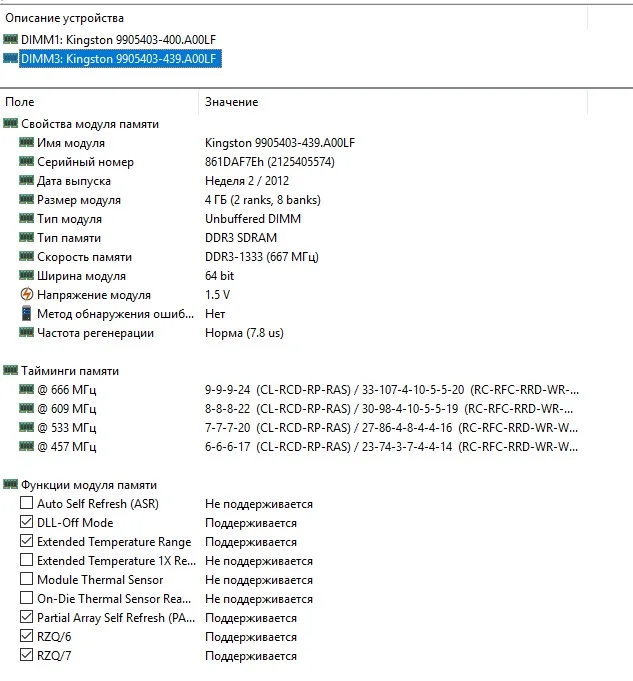The image size is (633, 681).
Task: Click the memory icon beside DIMM3 Kingston entry
Action: 10,58
